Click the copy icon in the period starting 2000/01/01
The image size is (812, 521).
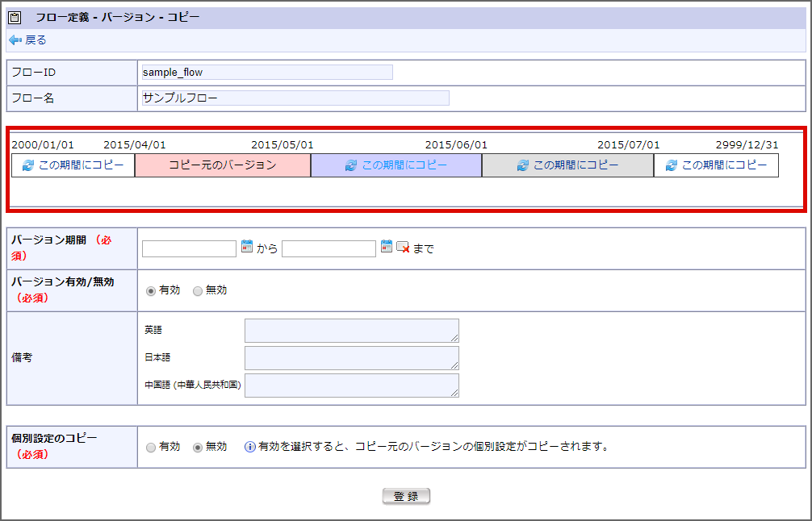coord(28,165)
